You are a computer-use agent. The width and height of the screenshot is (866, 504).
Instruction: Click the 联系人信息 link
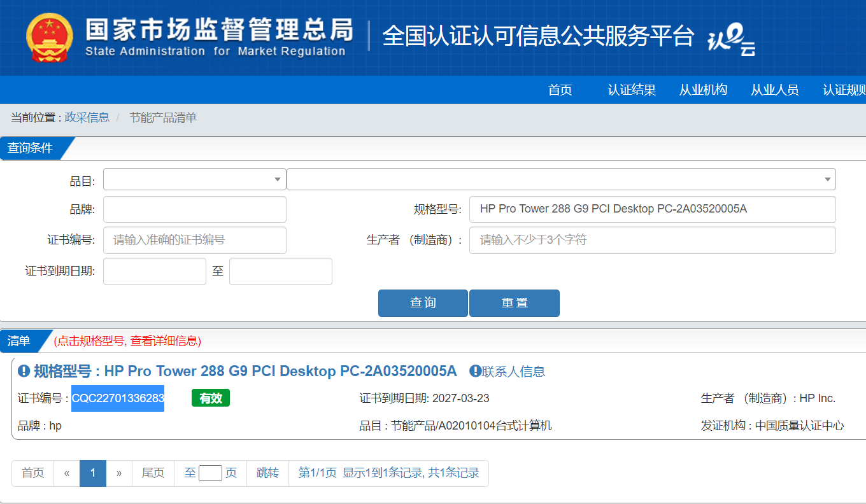point(513,372)
